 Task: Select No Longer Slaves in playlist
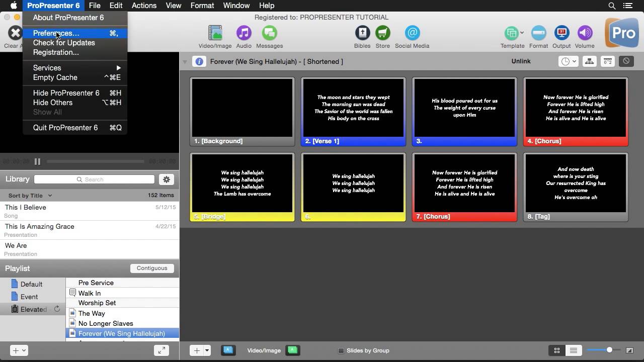pos(122,323)
